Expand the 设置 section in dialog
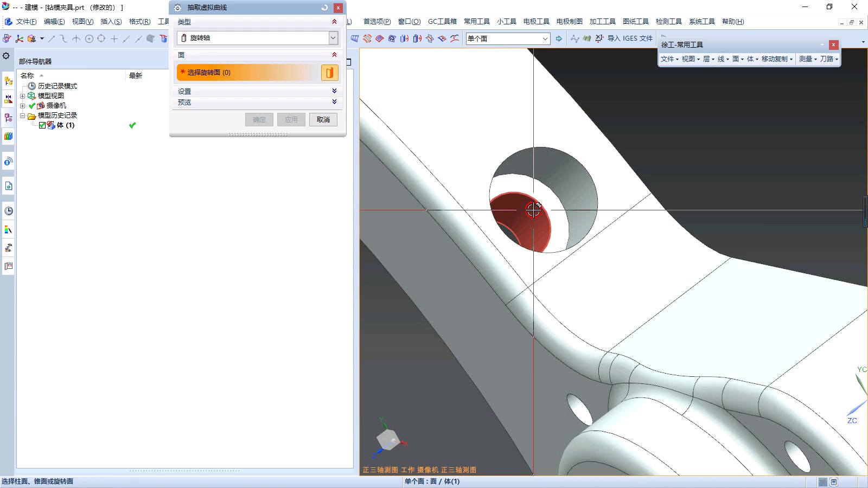Image resolution: width=868 pixels, height=488 pixels. tap(334, 91)
